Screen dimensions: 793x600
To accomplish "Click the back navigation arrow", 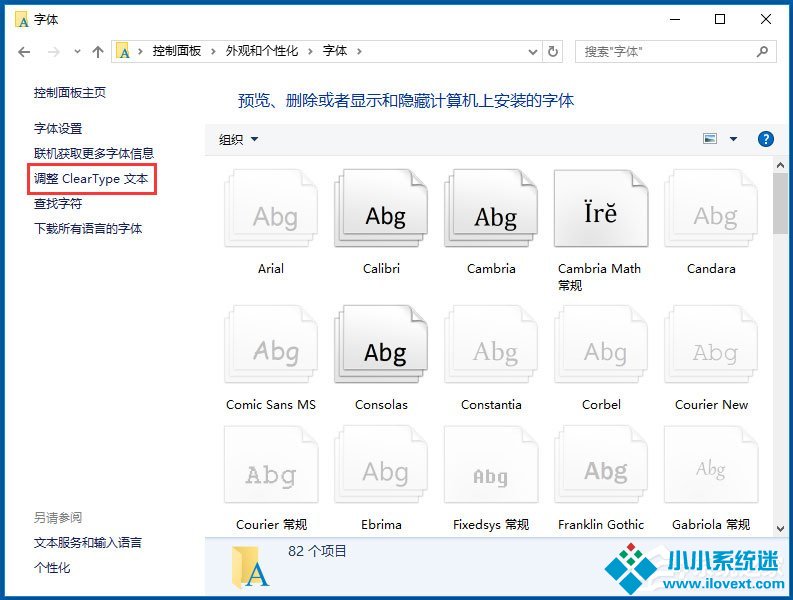I will click(24, 52).
